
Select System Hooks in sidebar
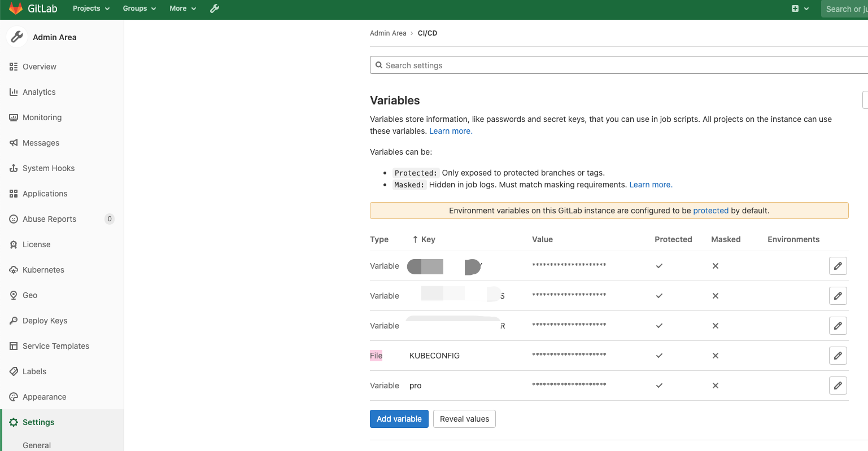coord(49,168)
